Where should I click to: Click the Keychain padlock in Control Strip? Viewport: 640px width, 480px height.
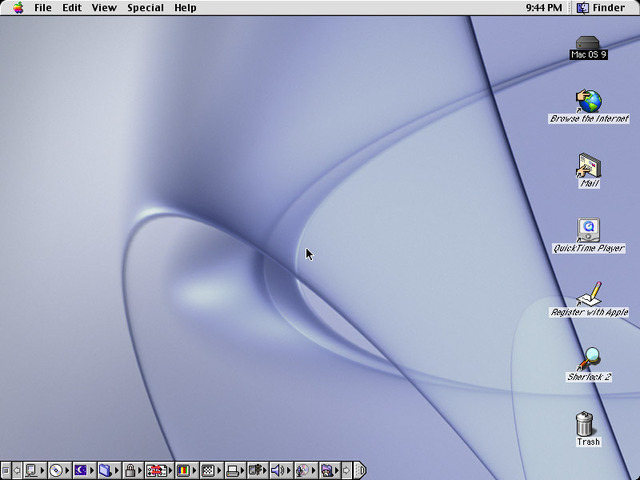click(x=130, y=471)
